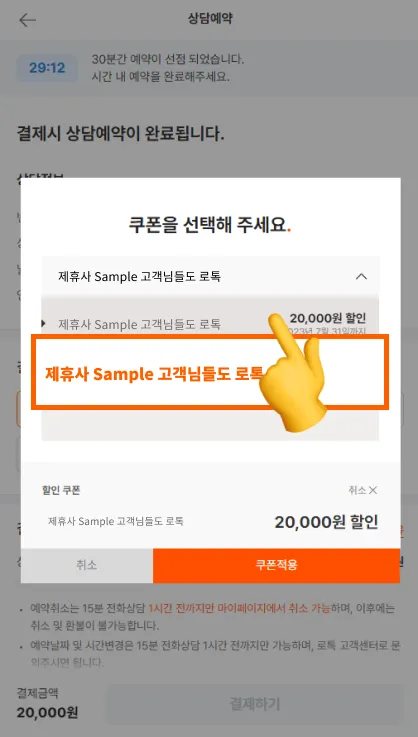Click the 결제금액 20,000원 total
Image resolution: width=418 pixels, height=737 pixels.
tap(47, 703)
